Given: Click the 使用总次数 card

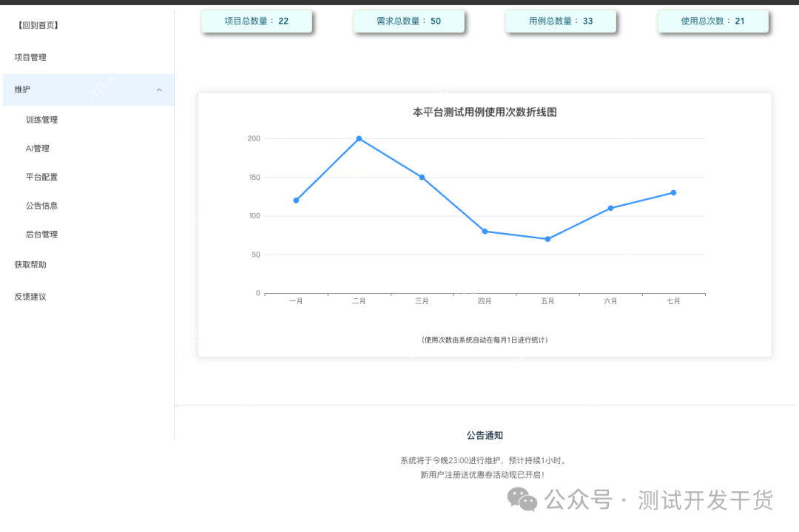Looking at the screenshot, I should tap(712, 21).
